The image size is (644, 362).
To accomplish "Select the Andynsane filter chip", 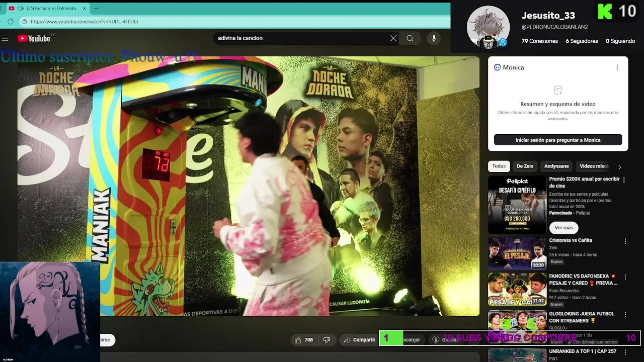I will pyautogui.click(x=556, y=166).
